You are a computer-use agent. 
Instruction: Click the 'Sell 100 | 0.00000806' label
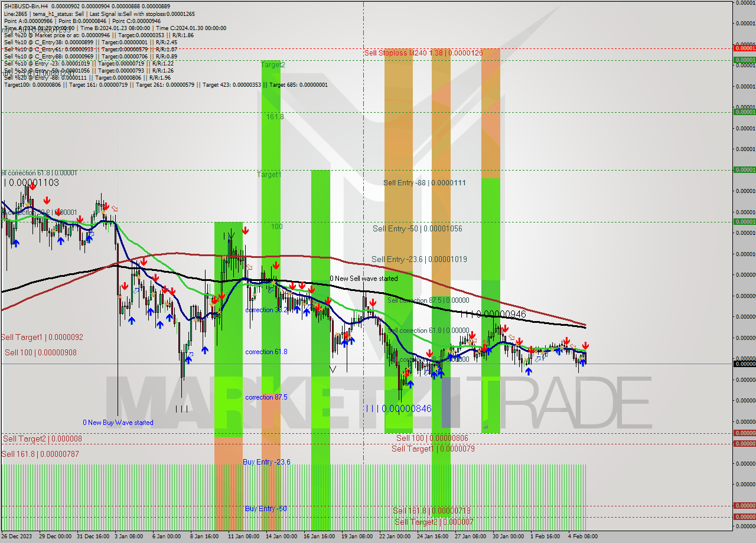[x=432, y=438]
